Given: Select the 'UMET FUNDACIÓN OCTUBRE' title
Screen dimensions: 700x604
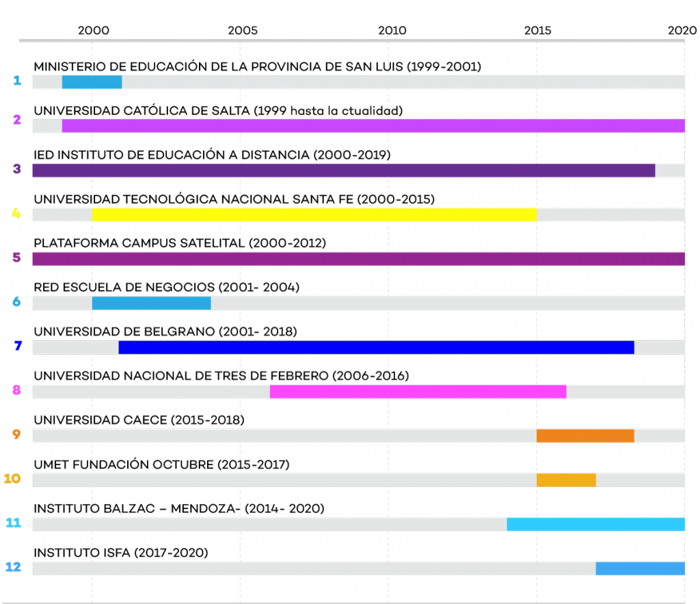Looking at the screenshot, I should tap(124, 465).
